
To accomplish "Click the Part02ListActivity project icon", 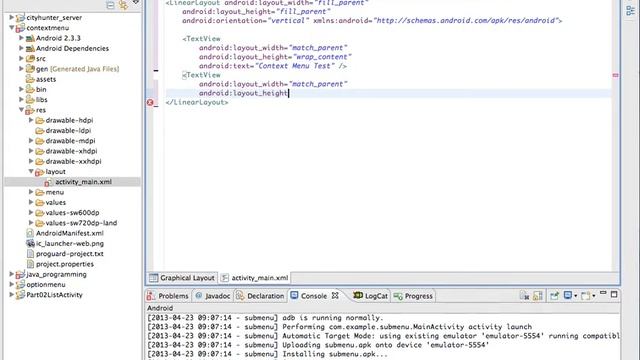I will pyautogui.click(x=20, y=295).
